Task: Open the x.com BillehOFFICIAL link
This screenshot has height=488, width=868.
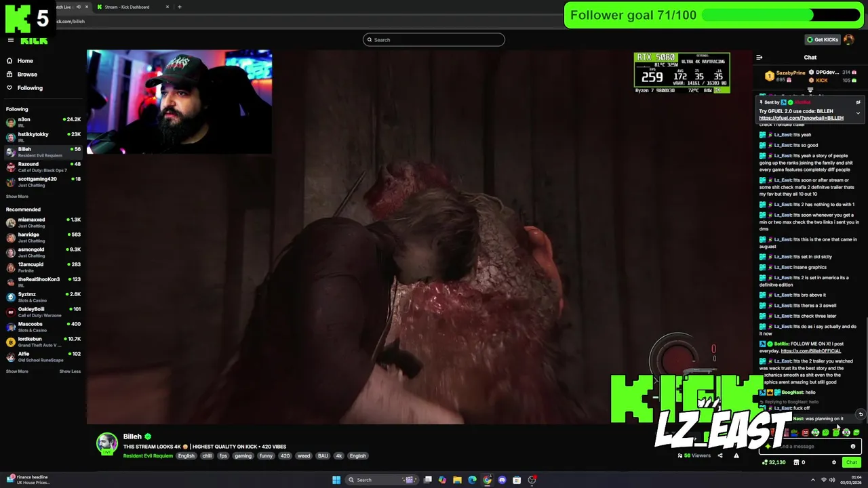Action: tap(810, 351)
